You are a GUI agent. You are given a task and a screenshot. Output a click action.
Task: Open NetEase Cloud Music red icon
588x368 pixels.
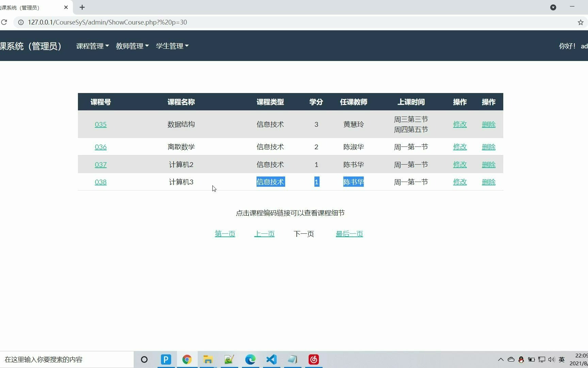(x=313, y=359)
